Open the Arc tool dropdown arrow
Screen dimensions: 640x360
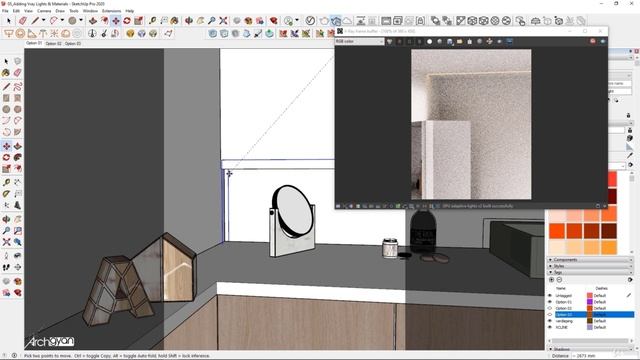coord(62,20)
